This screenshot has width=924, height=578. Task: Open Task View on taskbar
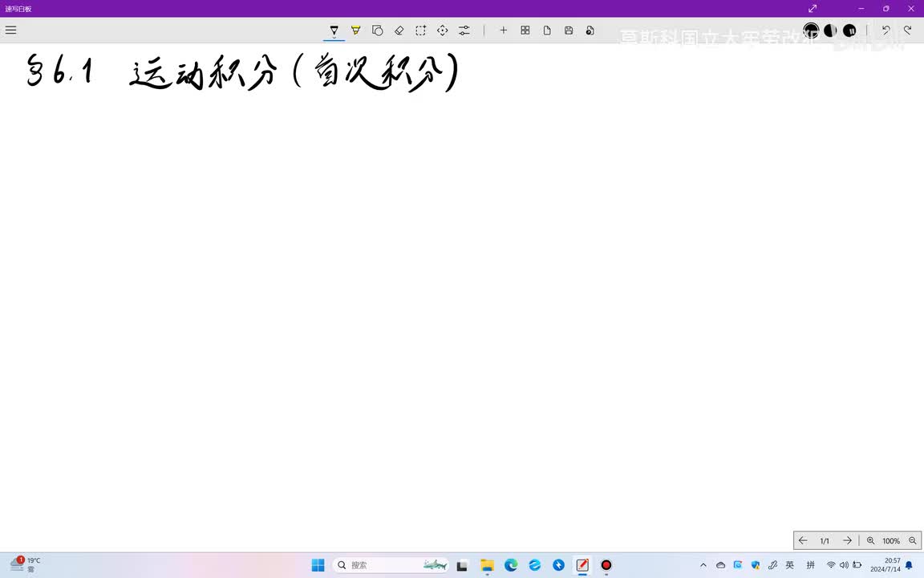(x=462, y=565)
